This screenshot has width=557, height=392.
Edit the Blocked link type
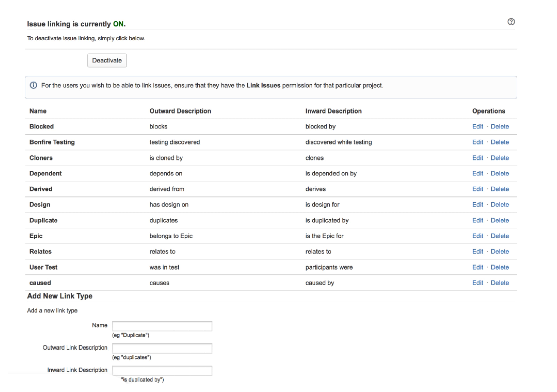click(x=477, y=127)
